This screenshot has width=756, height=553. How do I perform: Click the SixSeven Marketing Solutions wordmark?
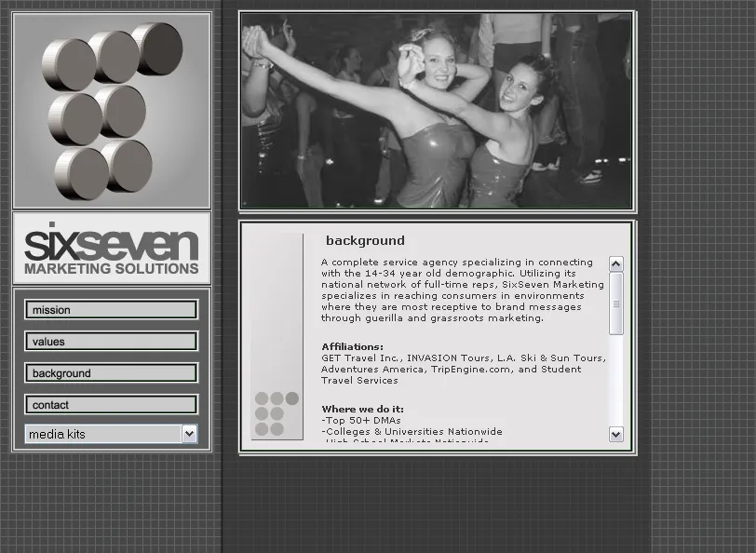[112, 249]
